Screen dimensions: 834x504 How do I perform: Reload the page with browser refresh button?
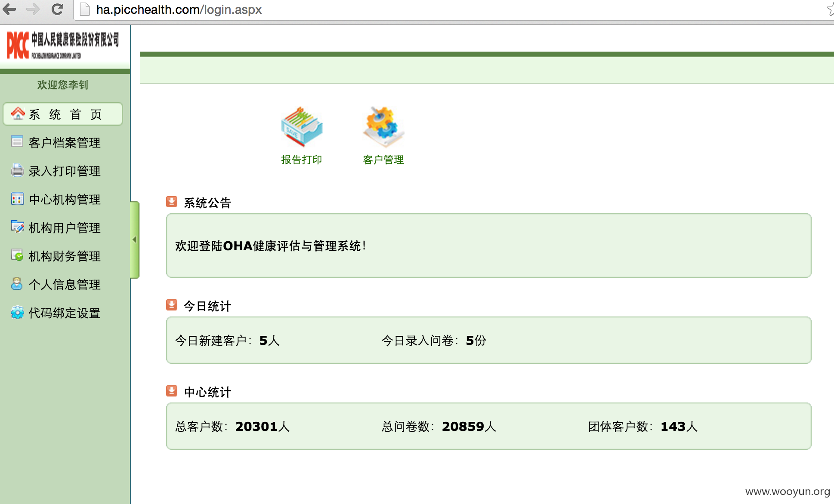(x=57, y=9)
